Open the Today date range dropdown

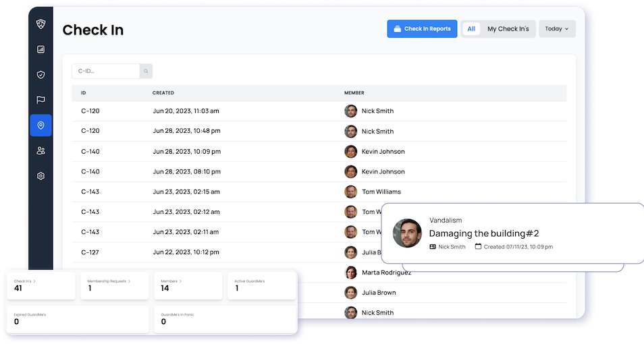[x=557, y=29]
